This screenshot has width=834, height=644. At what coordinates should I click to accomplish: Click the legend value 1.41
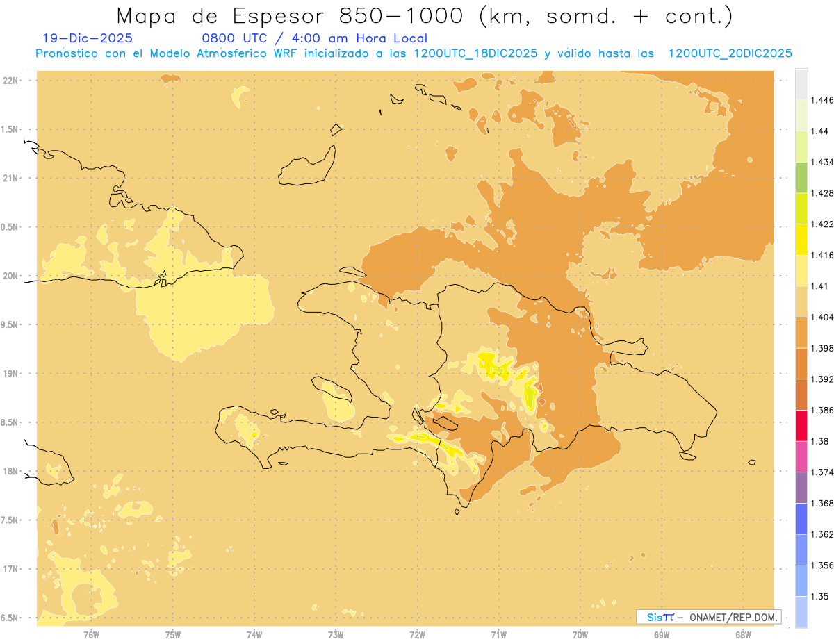point(821,286)
